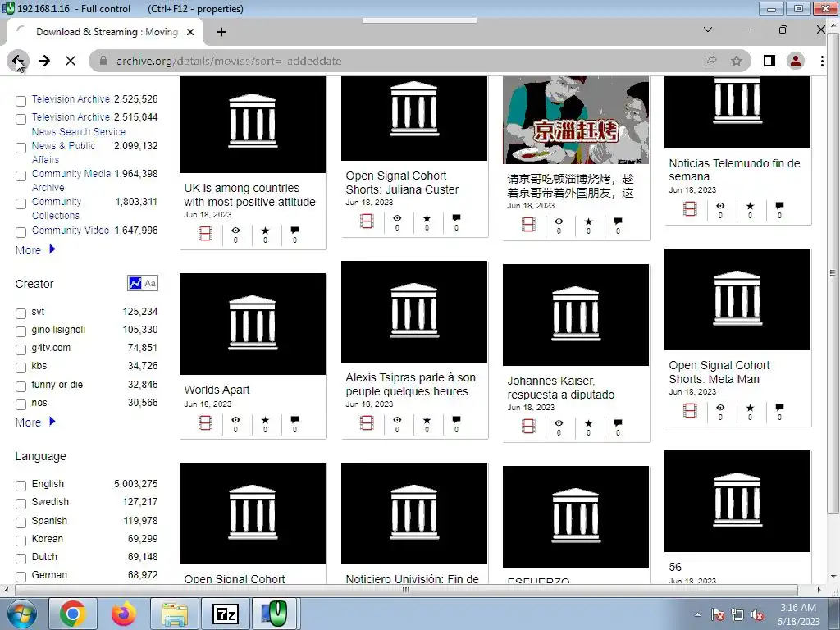Select the Download & Streaming tab
This screenshot has height=630, width=840.
pos(106,32)
